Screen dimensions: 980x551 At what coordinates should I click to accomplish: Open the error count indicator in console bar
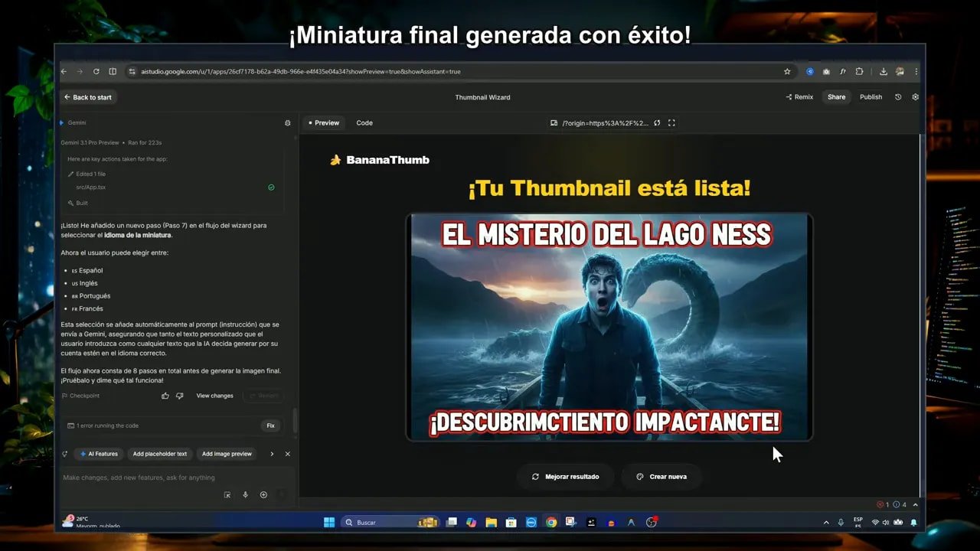[x=883, y=505]
